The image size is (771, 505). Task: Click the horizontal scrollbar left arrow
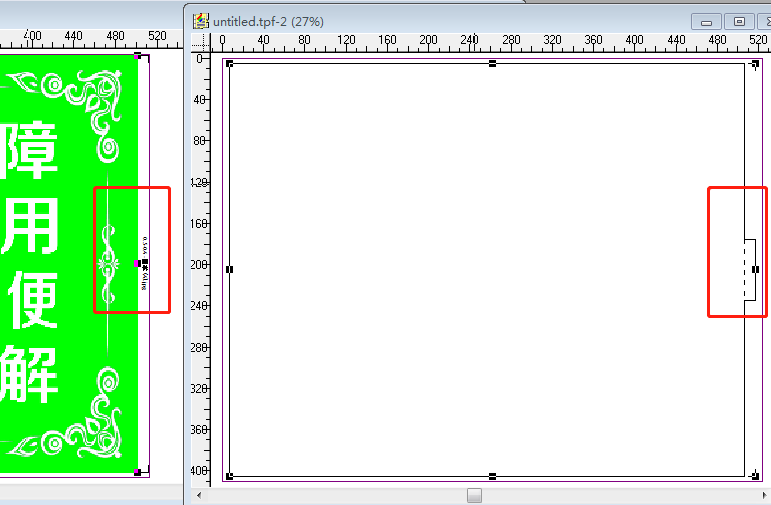(199, 495)
